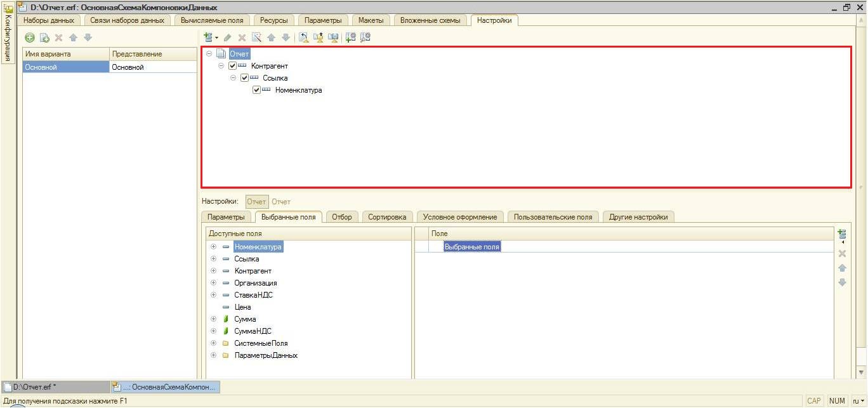The width and height of the screenshot is (868, 408).
Task: Toggle the Ссылка grouping checkbox
Action: point(245,78)
